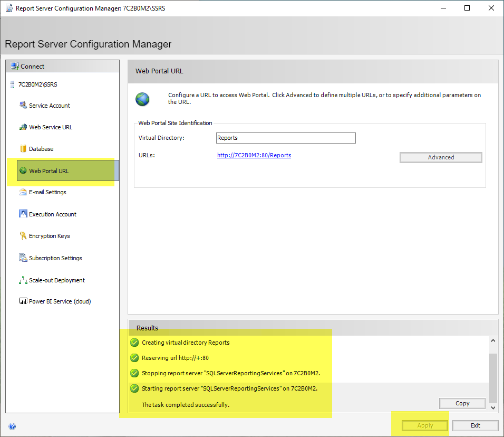Screen dimensions: 504x437
Task: Open the http://7C2B0M2:80/Reports link
Action: coord(254,155)
